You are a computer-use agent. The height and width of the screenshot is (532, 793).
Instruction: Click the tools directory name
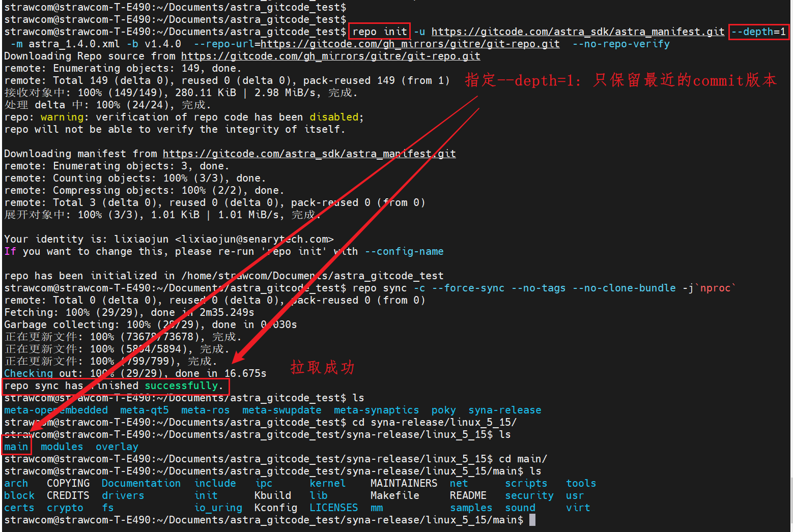[x=581, y=483]
